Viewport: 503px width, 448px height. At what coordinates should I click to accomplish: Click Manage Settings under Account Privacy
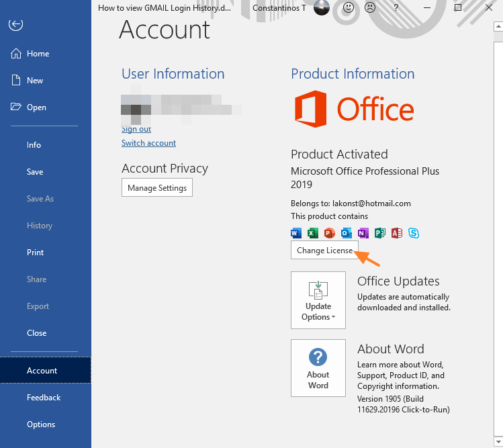[157, 187]
